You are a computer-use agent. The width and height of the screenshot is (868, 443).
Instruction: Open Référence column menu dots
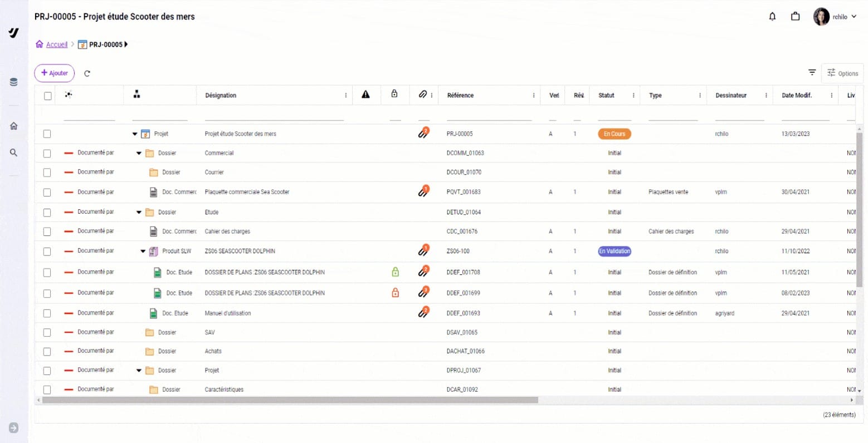534,95
